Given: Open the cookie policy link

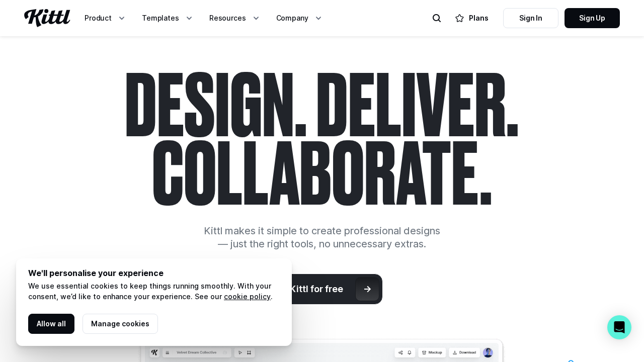Looking at the screenshot, I should [x=247, y=297].
